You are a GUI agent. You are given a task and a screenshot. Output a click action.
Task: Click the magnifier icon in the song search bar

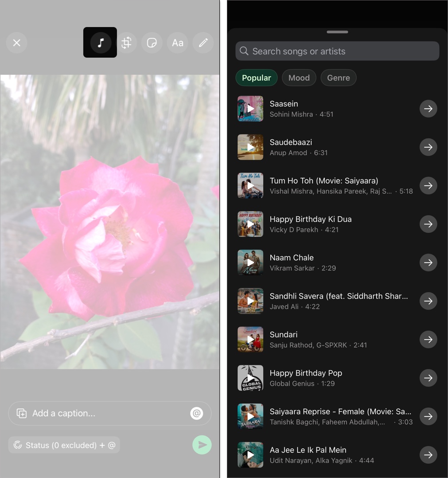244,51
